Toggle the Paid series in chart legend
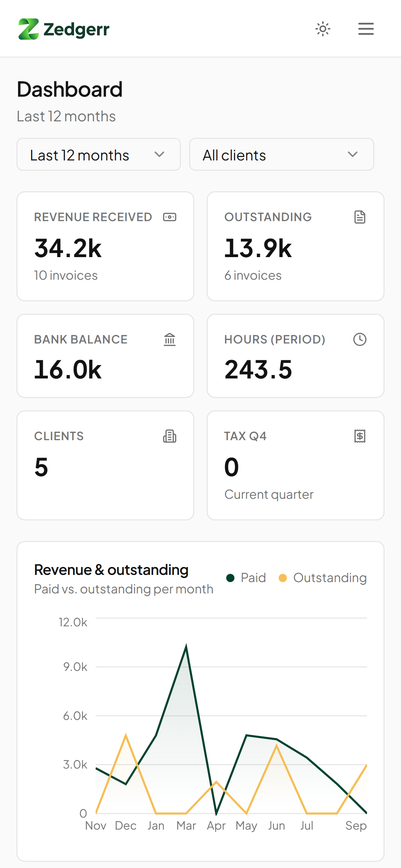This screenshot has width=401, height=868. [x=246, y=578]
